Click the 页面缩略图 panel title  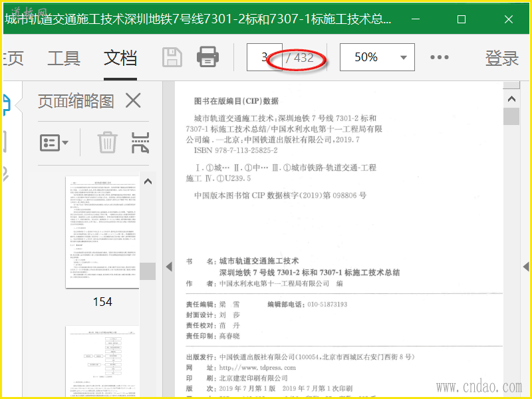tap(76, 101)
